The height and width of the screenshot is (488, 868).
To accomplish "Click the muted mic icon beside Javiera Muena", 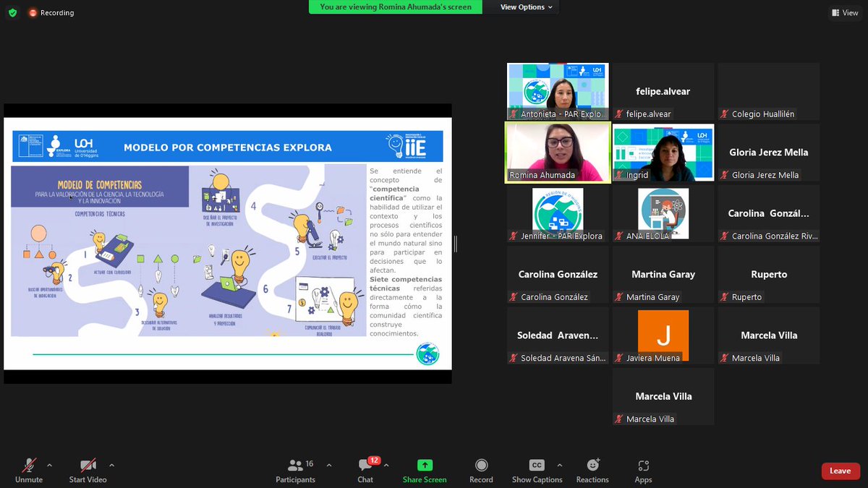I will [619, 358].
